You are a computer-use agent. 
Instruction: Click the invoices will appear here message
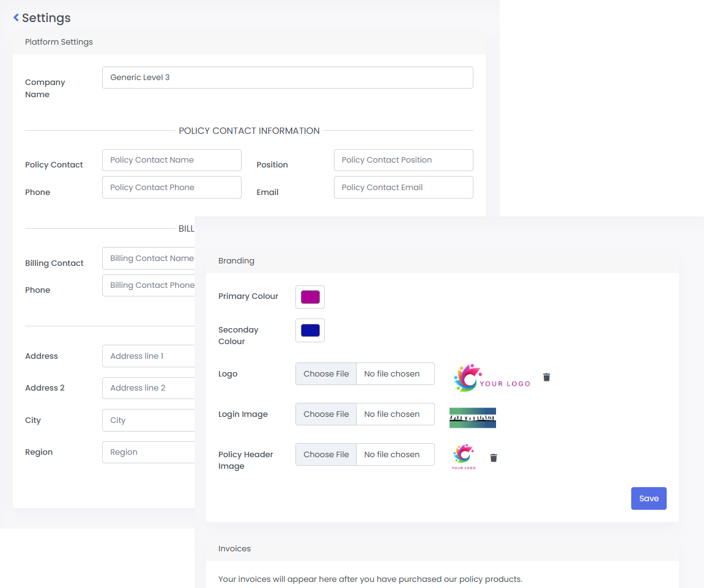tap(371, 579)
